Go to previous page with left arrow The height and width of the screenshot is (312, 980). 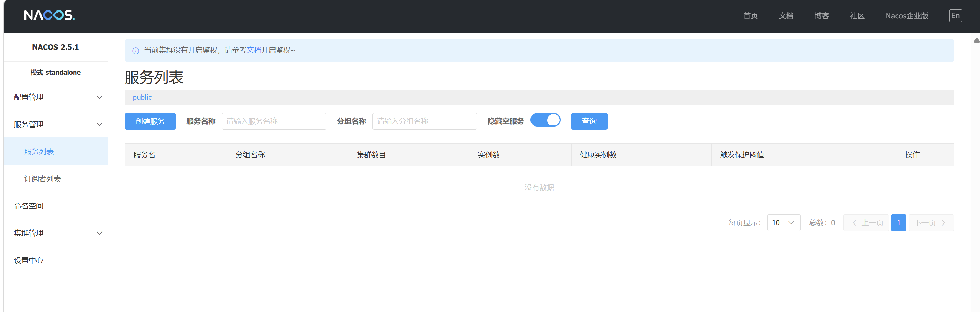click(x=854, y=223)
